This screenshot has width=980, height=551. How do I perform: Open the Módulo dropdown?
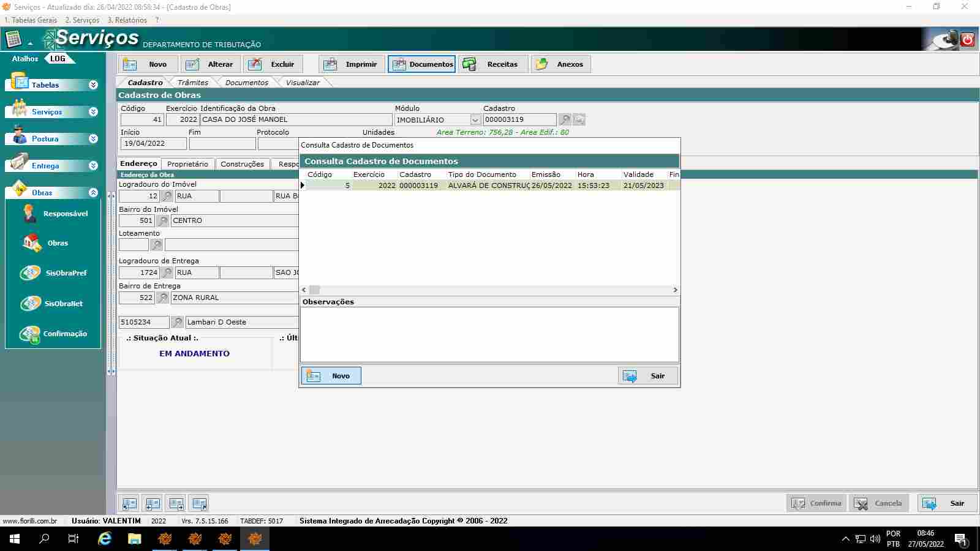coord(475,120)
